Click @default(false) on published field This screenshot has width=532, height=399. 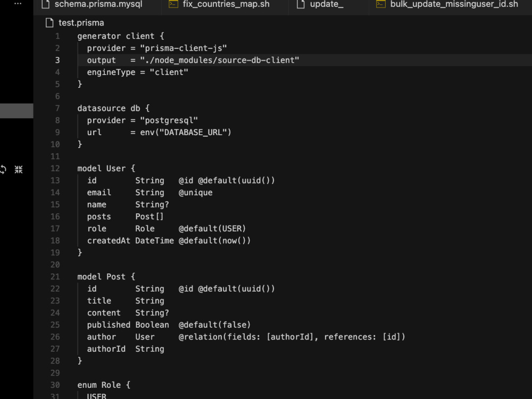pyautogui.click(x=214, y=325)
